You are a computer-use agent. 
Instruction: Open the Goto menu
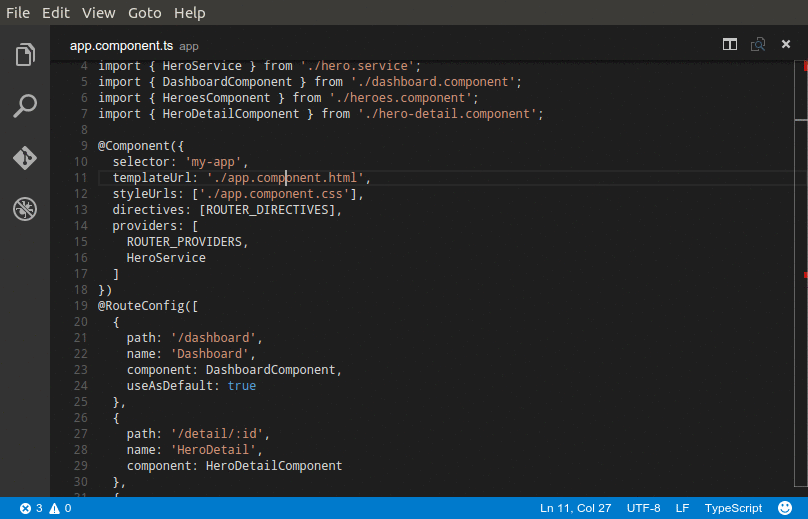[x=145, y=13]
